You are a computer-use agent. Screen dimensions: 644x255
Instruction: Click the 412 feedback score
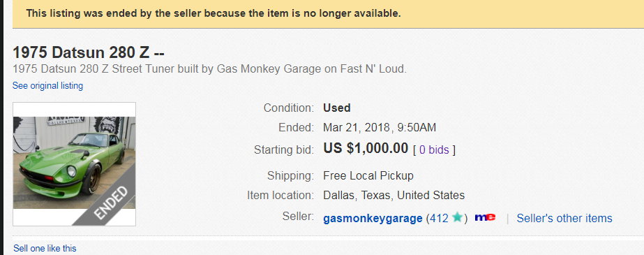439,218
